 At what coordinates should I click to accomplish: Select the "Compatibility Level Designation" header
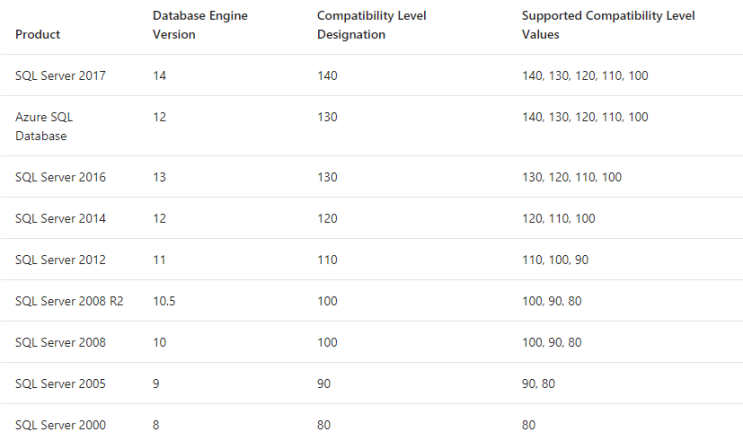point(365,25)
